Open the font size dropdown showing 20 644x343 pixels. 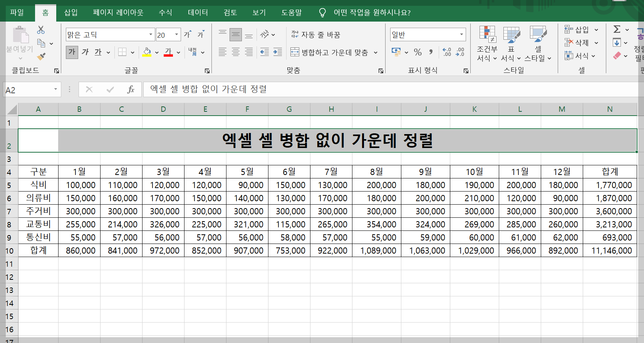[x=176, y=35]
